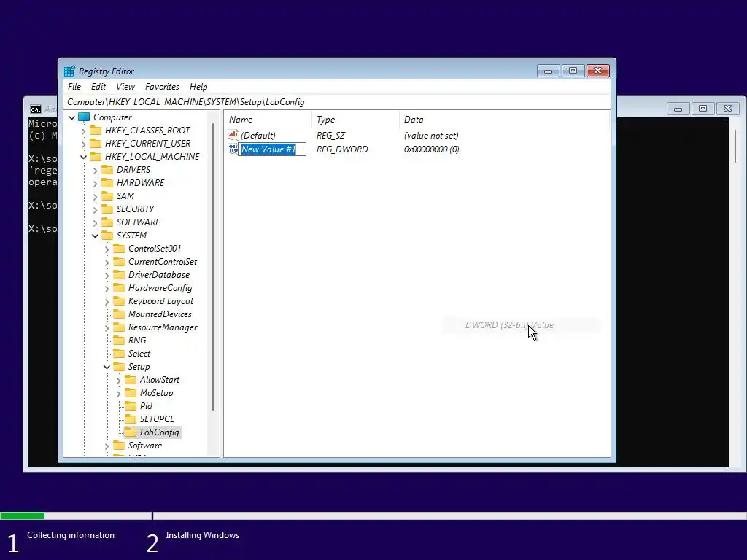Select the LobConfig folder icon
This screenshot has width=747, height=560.
131,432
